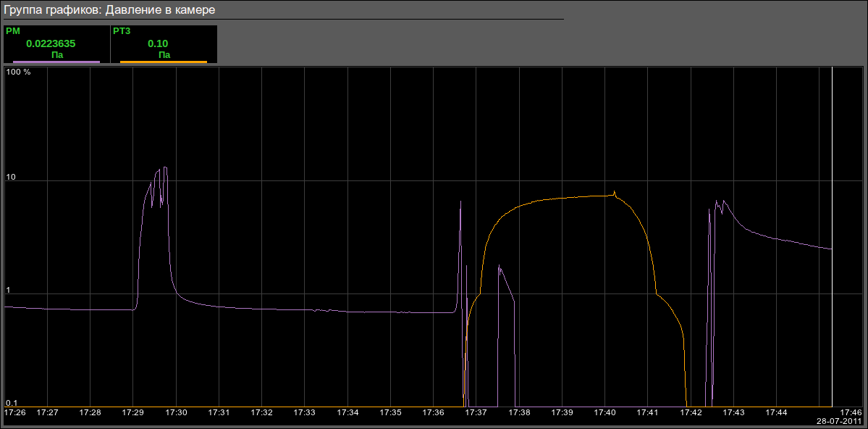Click the 17:26 time axis label
The height and width of the screenshot is (429, 868).
pos(15,412)
